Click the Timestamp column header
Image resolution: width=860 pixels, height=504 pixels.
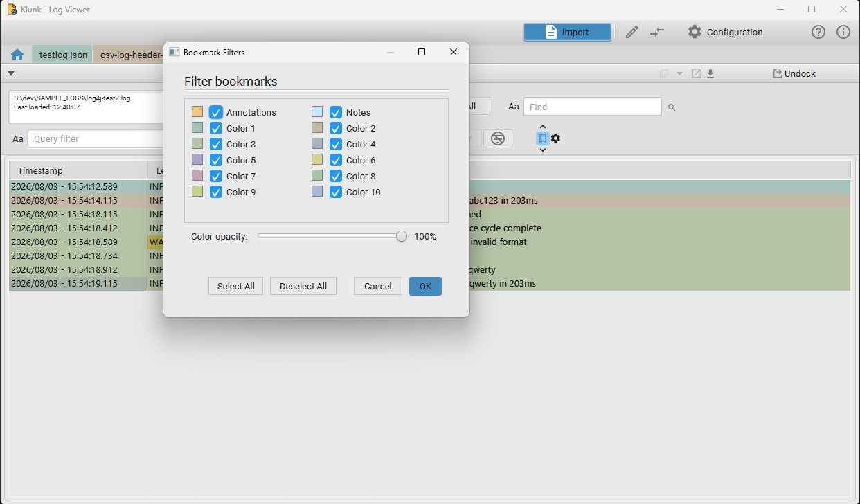(78, 170)
